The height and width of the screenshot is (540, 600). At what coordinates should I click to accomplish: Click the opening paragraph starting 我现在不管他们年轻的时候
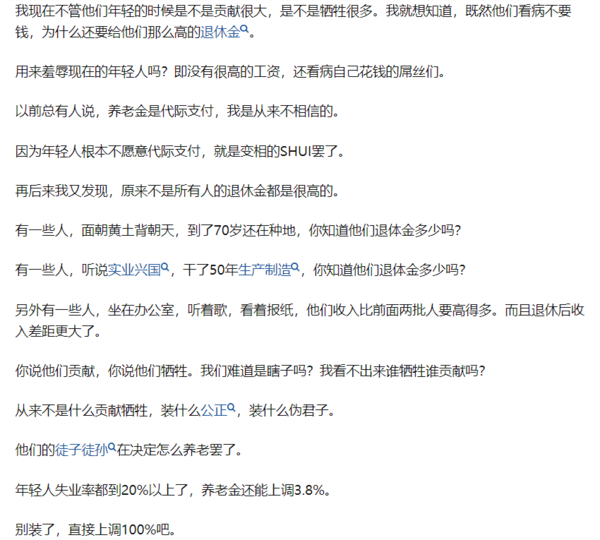pyautogui.click(x=293, y=21)
